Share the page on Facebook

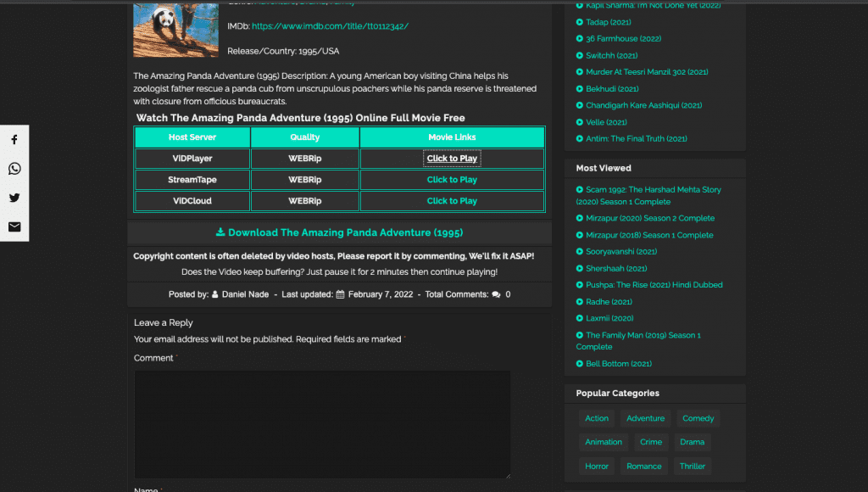(14, 139)
